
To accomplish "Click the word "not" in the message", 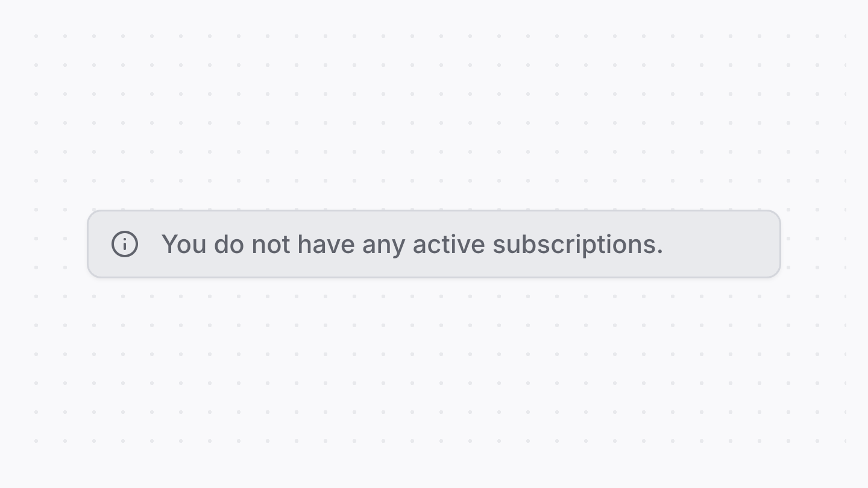I will coord(271,245).
